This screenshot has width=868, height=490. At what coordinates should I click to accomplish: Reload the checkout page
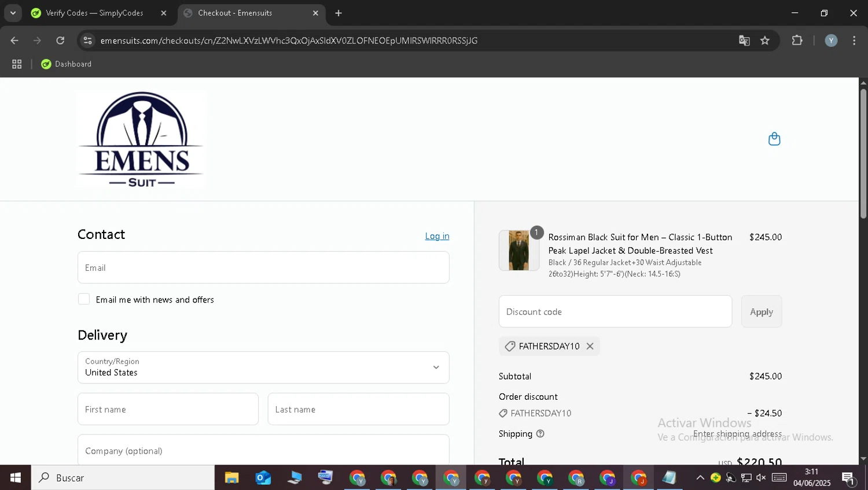tap(60, 40)
